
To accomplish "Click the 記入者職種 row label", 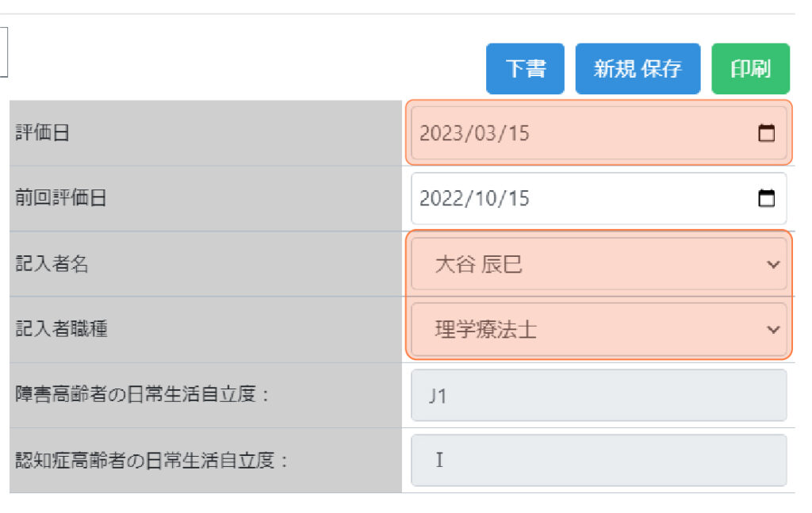I will (x=61, y=329).
